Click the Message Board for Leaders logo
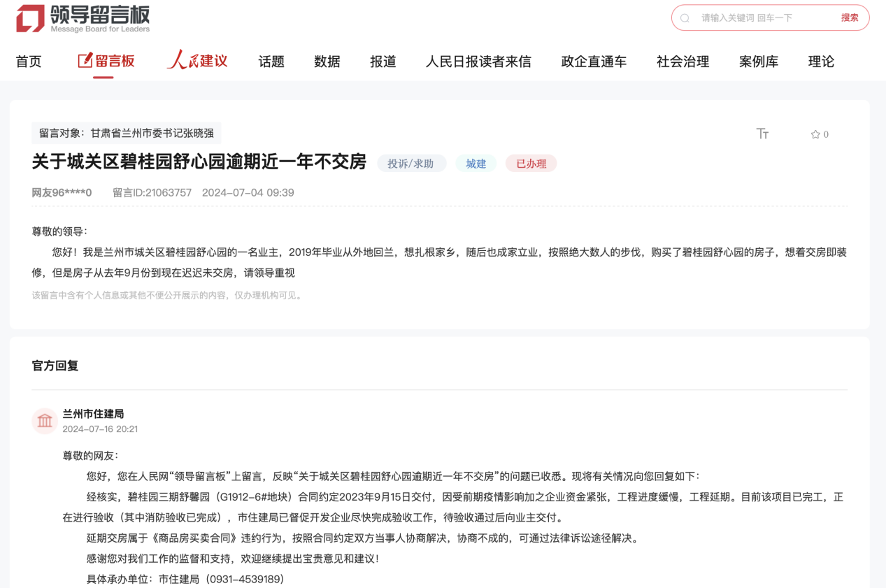Viewport: 886px width, 588px height. tap(83, 19)
